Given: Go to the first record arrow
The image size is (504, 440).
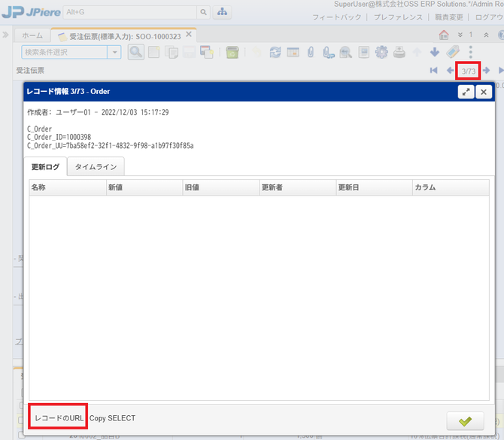Looking at the screenshot, I should click(433, 71).
